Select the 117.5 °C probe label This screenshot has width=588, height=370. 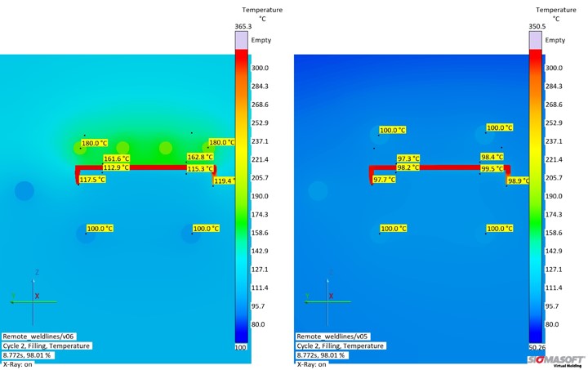pos(92,180)
